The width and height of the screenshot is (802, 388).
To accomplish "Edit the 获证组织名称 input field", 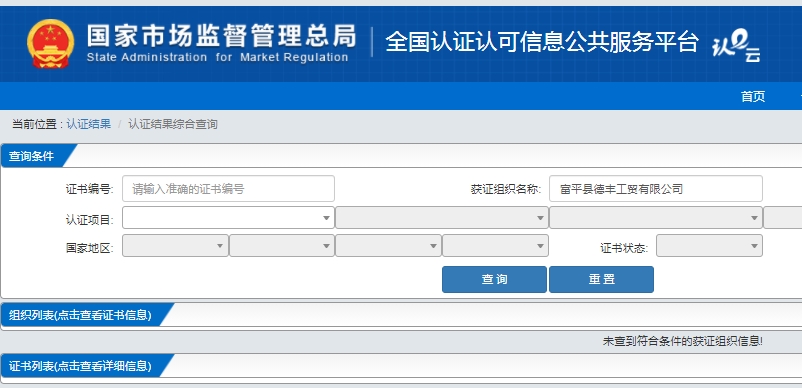I will coord(656,189).
